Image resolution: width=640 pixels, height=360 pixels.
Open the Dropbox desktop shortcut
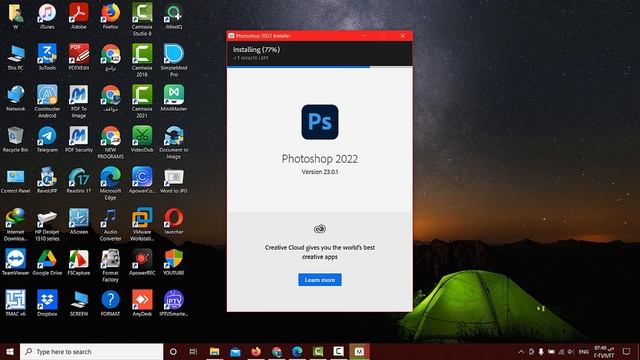(x=47, y=304)
